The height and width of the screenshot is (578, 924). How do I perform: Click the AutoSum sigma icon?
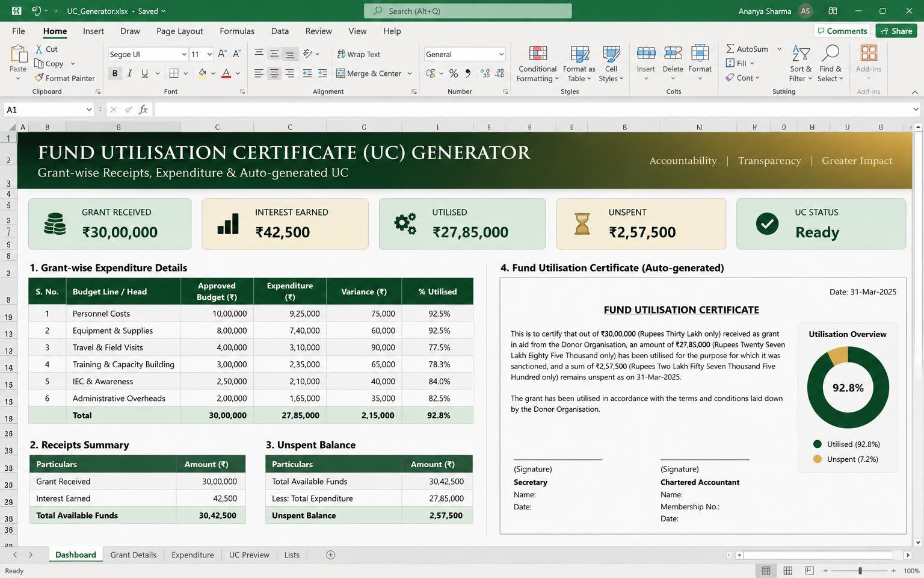(x=730, y=49)
